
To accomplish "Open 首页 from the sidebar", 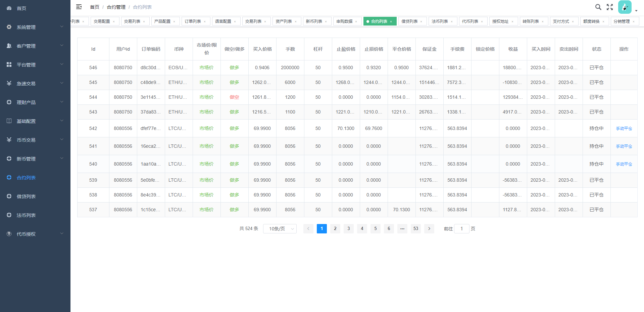I will click(x=21, y=8).
